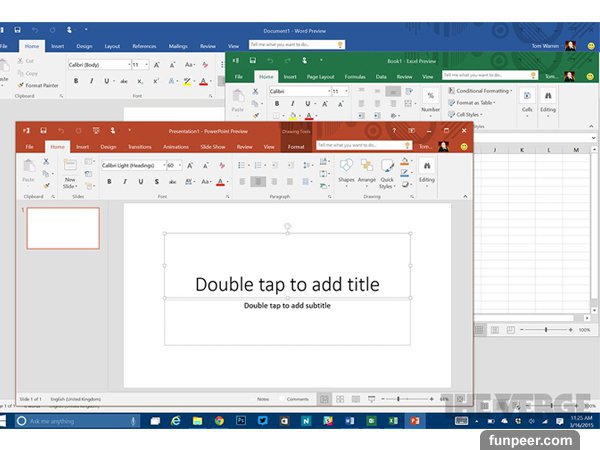The image size is (600, 450).
Task: Toggle Italic formatting in PowerPoint ribbon
Action: 122,182
